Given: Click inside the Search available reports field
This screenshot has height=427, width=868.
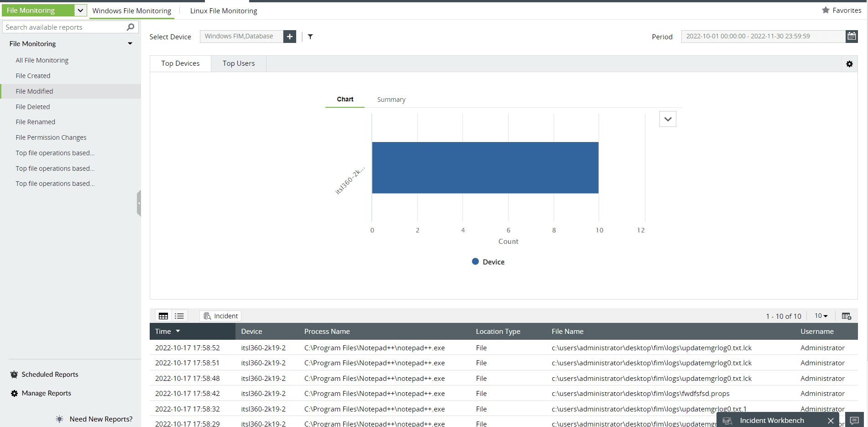Looking at the screenshot, I should coord(64,27).
